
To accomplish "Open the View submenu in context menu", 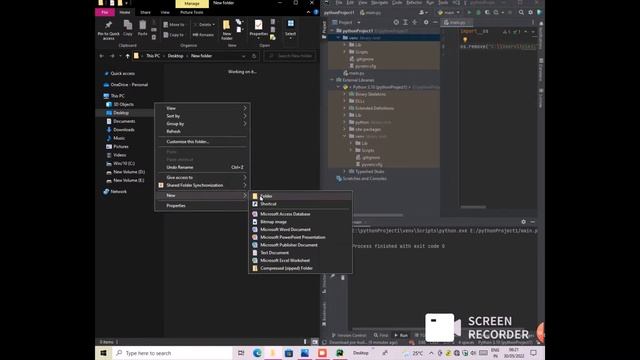I will (x=202, y=108).
